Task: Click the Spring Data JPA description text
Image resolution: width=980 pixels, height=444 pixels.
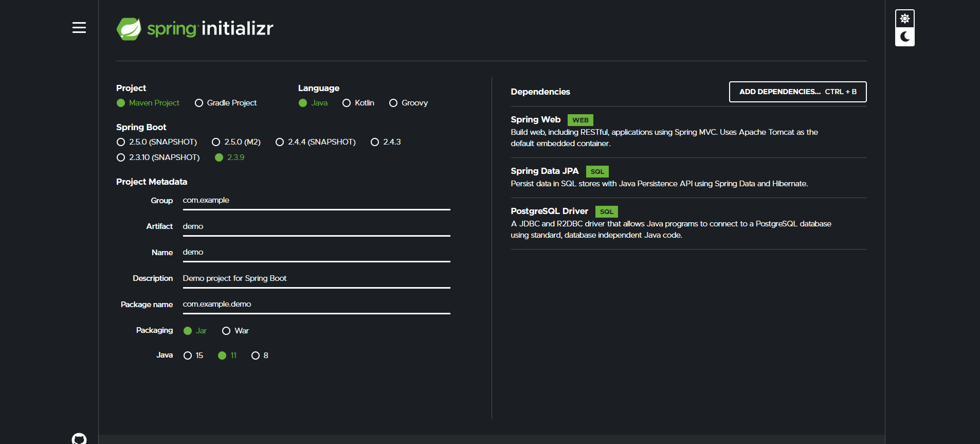Action: (x=659, y=184)
